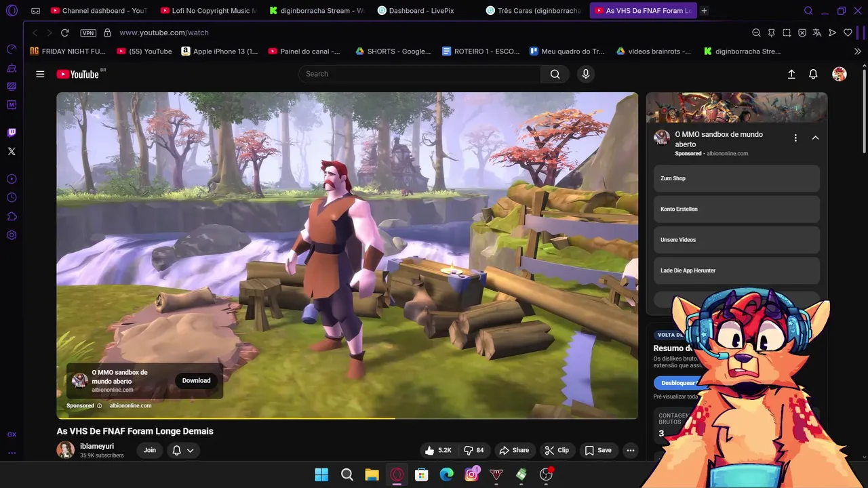Open History clock icon in sidebar

[12, 197]
